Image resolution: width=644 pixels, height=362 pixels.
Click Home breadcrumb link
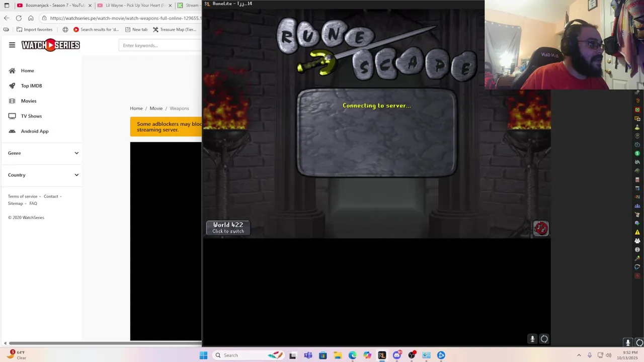tap(136, 109)
